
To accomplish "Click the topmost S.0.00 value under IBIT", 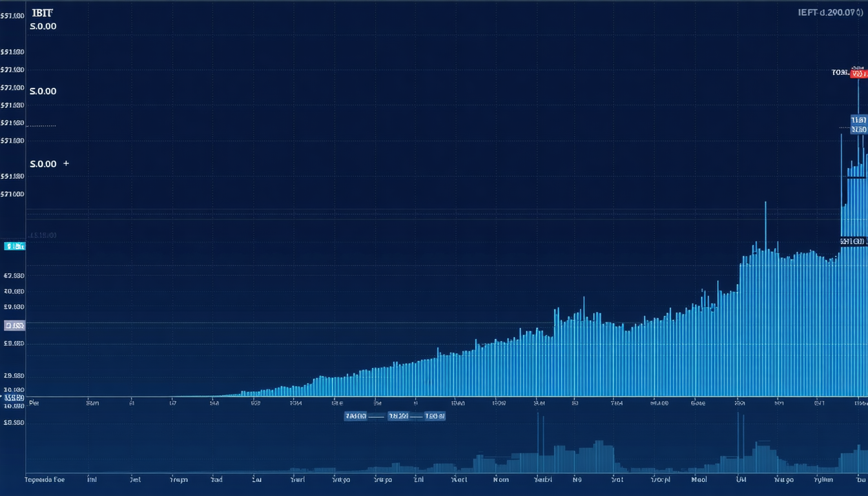I will click(43, 26).
